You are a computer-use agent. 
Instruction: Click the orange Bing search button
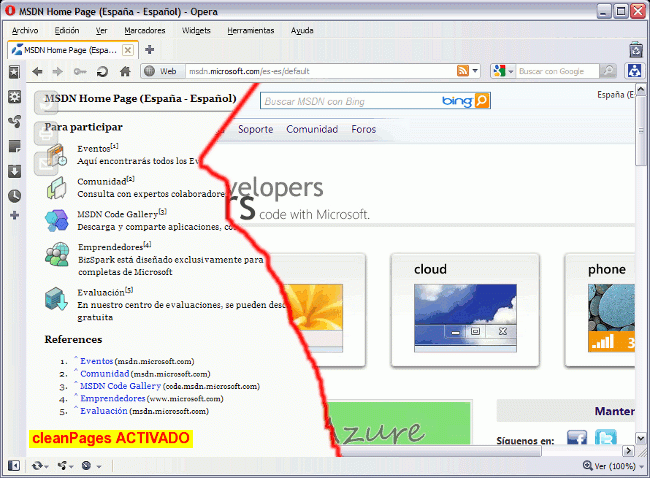(x=482, y=101)
